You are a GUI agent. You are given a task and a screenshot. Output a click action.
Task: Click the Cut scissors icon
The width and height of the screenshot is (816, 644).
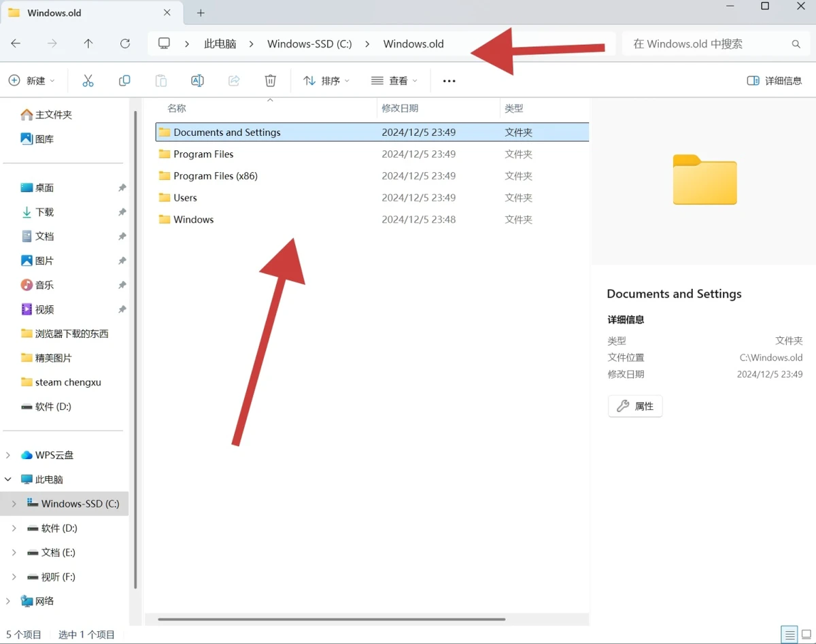[88, 81]
